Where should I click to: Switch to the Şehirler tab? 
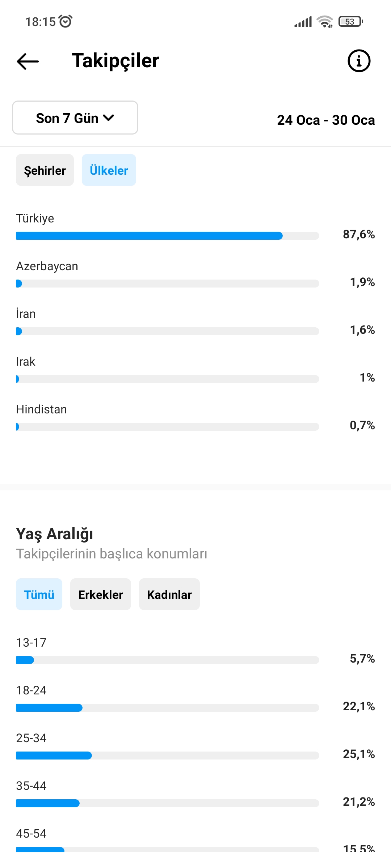45,170
